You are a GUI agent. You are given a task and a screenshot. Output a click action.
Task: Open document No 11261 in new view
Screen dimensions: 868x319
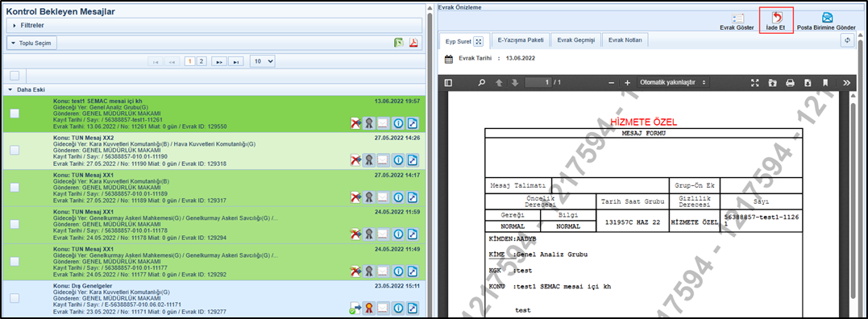(412, 122)
